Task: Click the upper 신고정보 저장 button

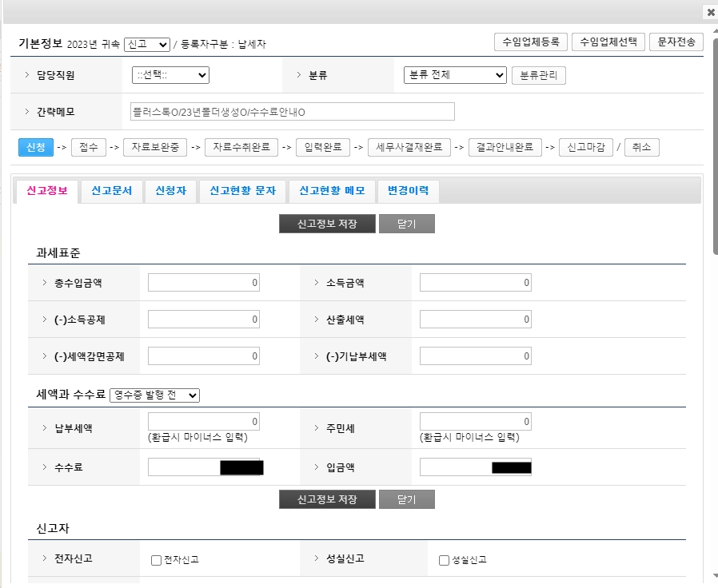Action: click(327, 224)
